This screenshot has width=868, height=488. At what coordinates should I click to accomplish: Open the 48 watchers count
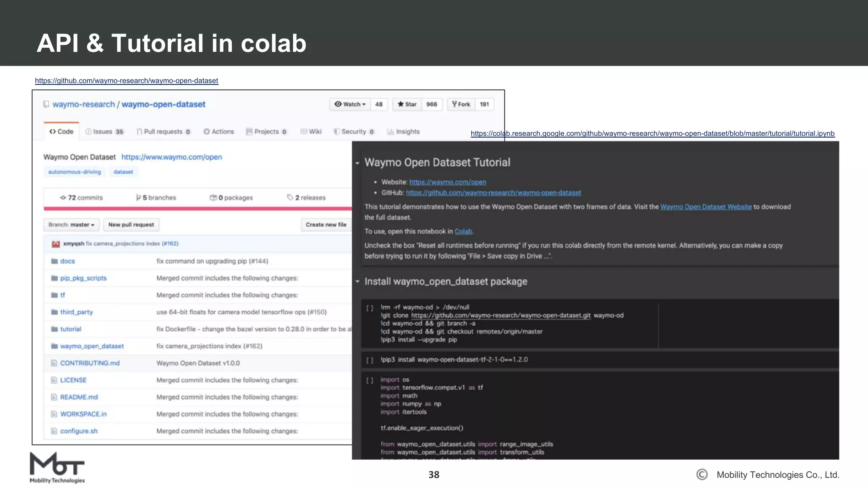coord(379,104)
